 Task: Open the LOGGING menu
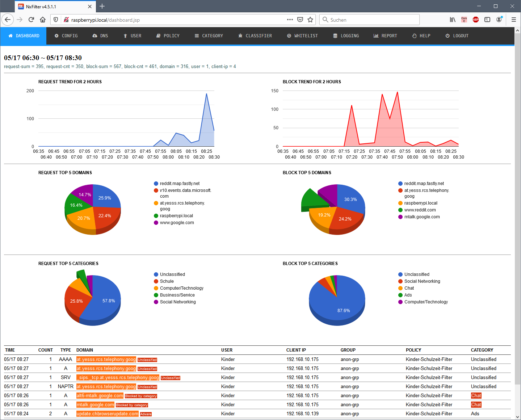point(346,36)
